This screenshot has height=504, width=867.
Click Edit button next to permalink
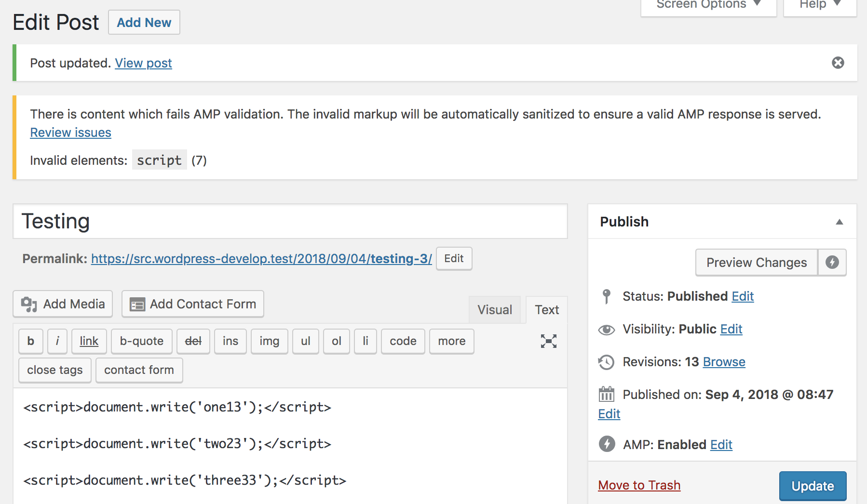[x=454, y=259]
